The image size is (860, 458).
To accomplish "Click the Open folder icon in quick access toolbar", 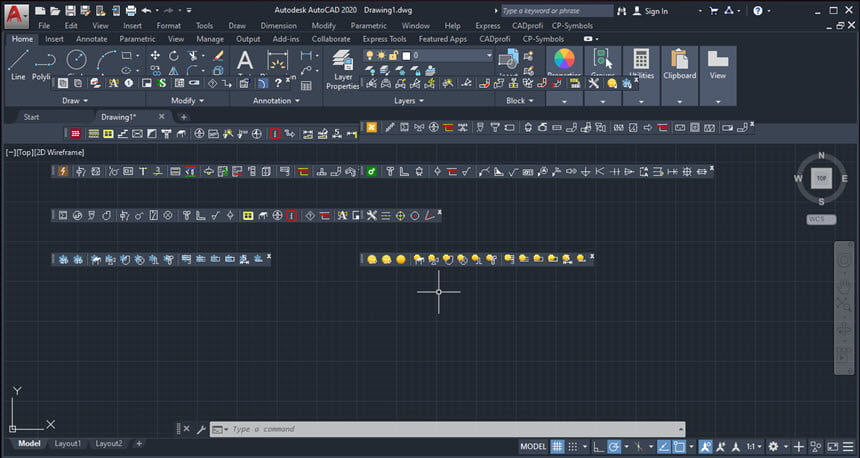I will point(55,10).
